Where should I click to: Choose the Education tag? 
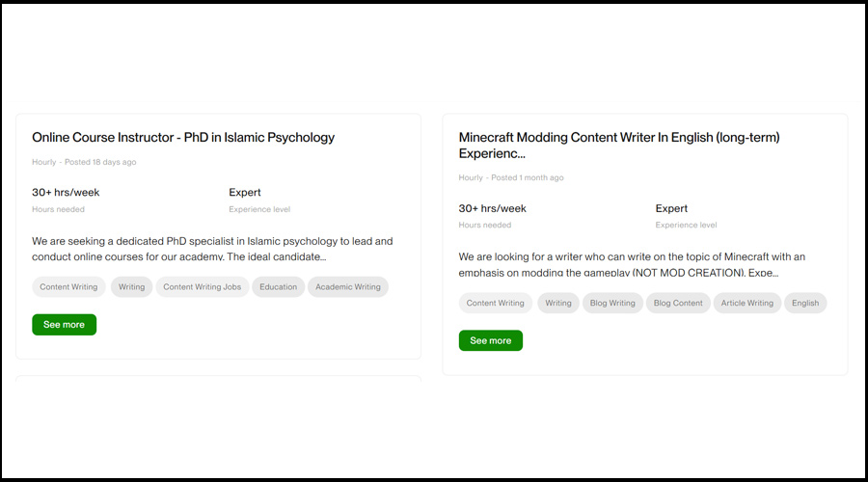coord(278,287)
